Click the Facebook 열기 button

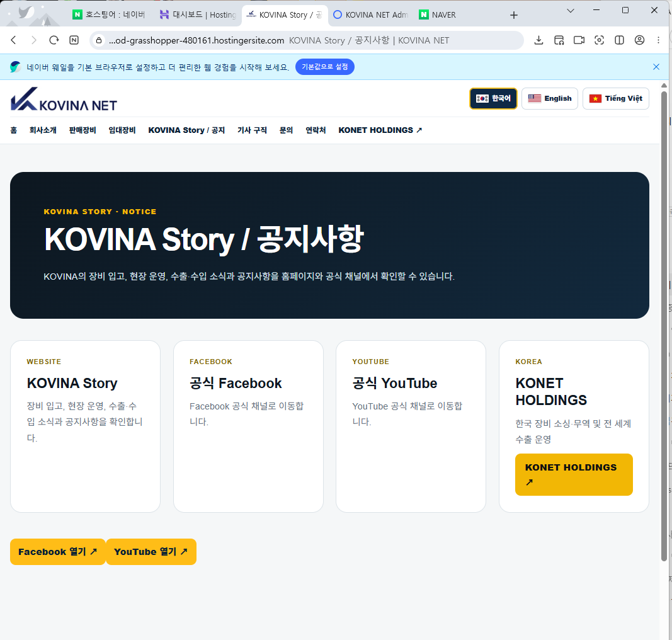[58, 552]
